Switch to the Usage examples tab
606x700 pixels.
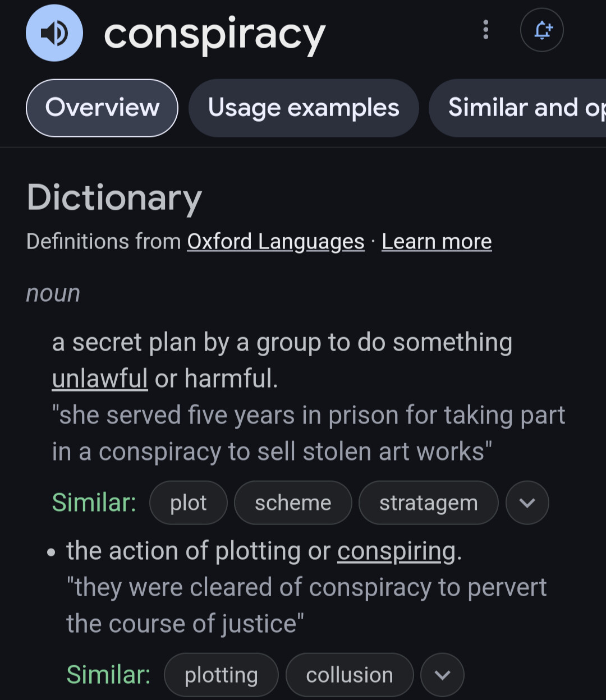click(x=304, y=108)
